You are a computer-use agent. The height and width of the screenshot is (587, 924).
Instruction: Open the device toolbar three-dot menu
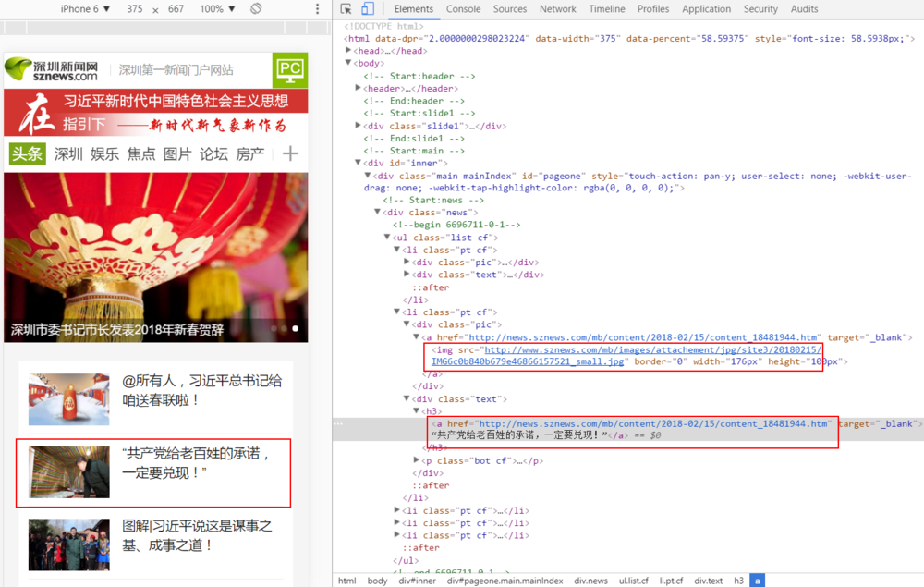[x=318, y=9]
